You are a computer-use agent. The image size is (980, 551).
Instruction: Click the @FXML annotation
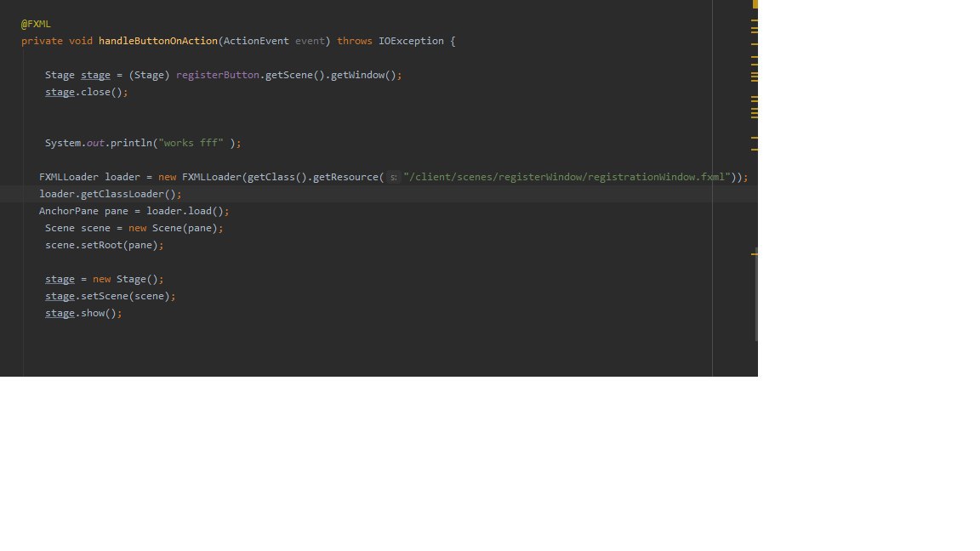(x=36, y=24)
